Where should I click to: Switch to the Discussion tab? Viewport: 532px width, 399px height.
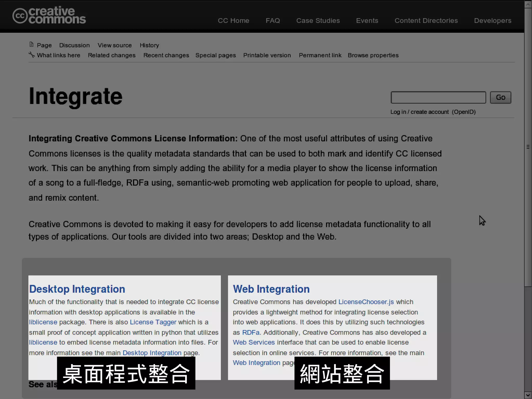74,45
